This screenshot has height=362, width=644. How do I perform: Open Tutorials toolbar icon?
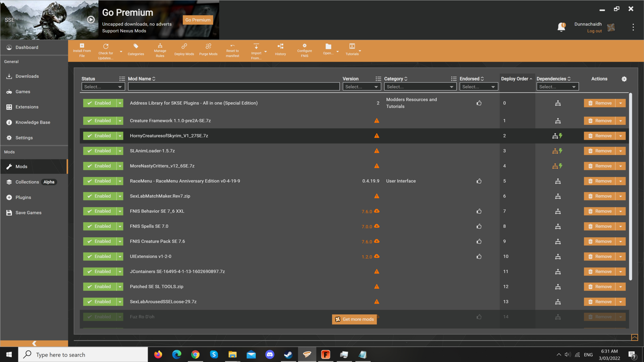click(x=352, y=46)
